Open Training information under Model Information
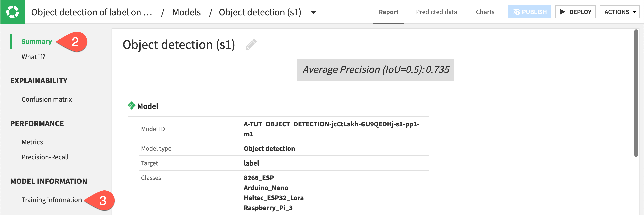The width and height of the screenshot is (644, 215). pyautogui.click(x=51, y=200)
